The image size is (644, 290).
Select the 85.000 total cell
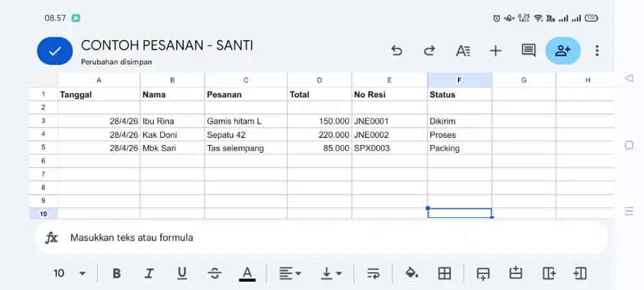[319, 148]
